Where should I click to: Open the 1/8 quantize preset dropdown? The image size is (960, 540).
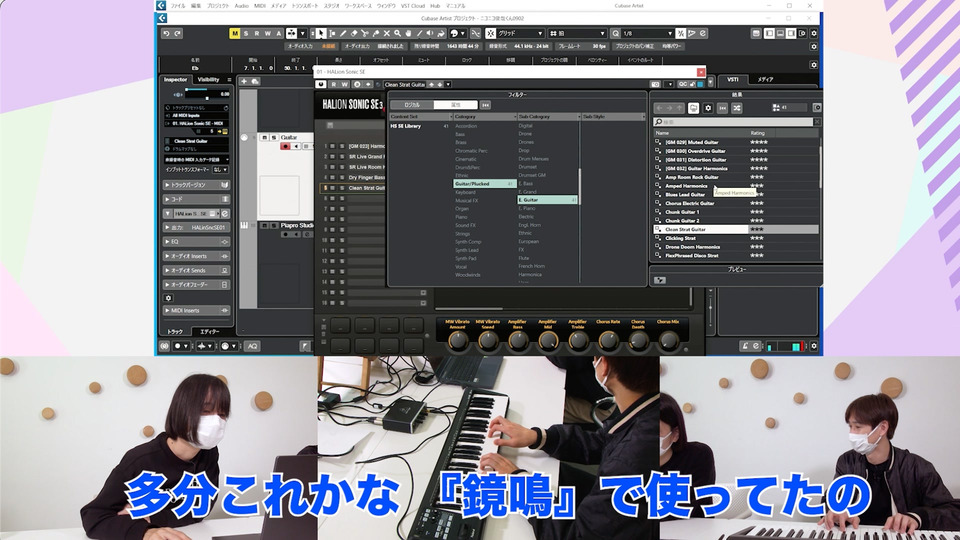tap(647, 33)
